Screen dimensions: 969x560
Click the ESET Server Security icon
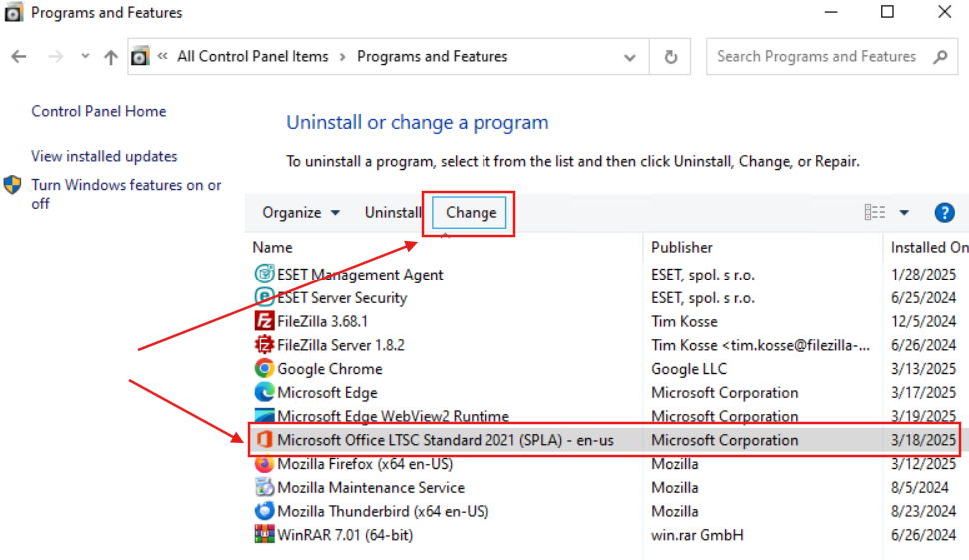click(264, 297)
